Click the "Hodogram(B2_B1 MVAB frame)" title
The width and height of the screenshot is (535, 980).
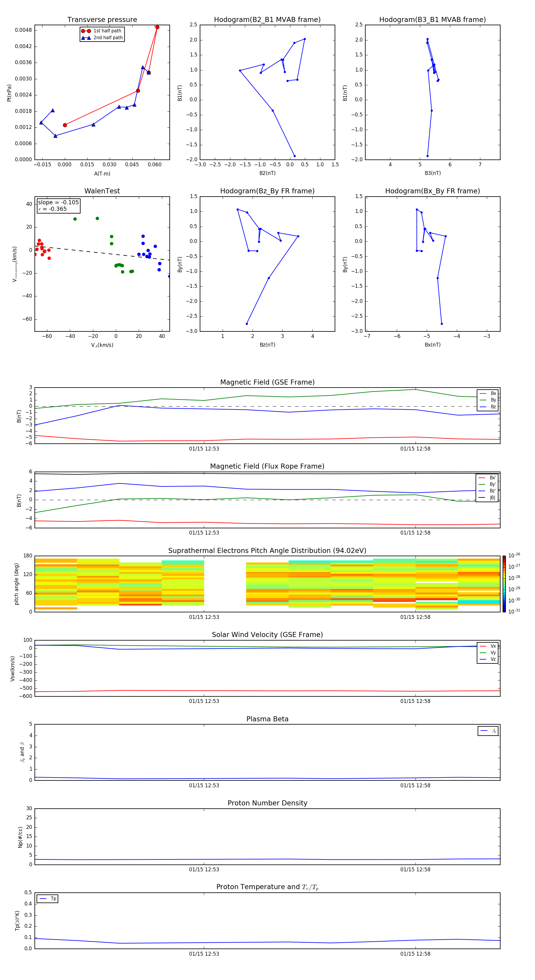tap(267, 20)
